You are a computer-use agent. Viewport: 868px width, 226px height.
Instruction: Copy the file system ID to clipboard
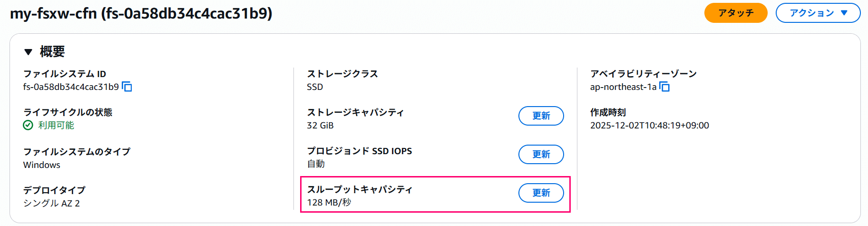coord(127,87)
